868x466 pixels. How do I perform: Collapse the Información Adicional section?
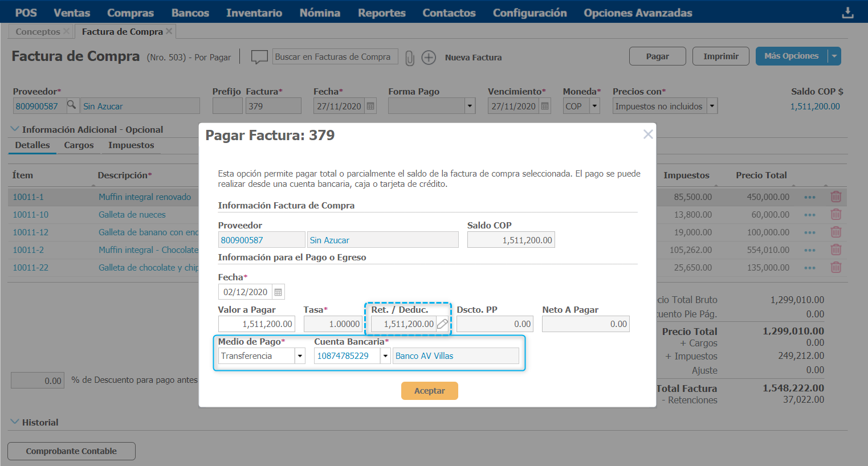[15, 129]
